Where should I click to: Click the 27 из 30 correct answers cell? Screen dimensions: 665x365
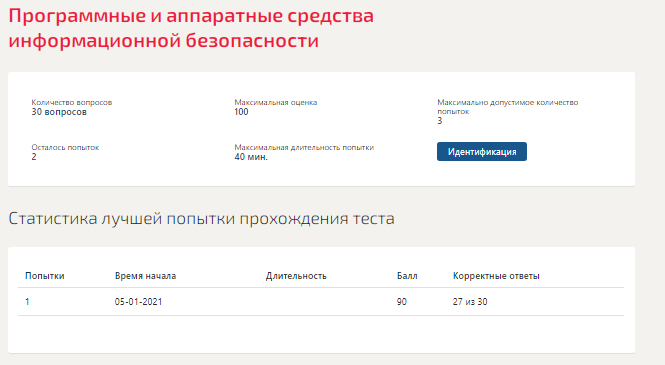point(470,302)
